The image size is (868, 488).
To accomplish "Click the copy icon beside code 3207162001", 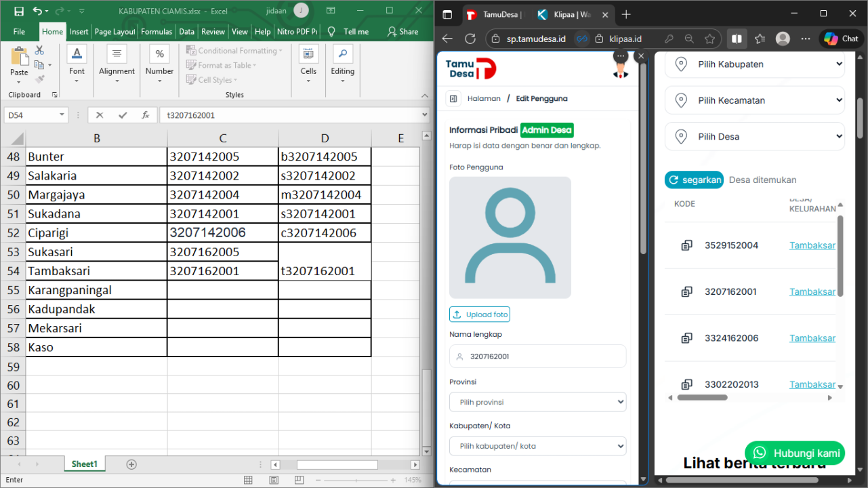I will coord(686,291).
